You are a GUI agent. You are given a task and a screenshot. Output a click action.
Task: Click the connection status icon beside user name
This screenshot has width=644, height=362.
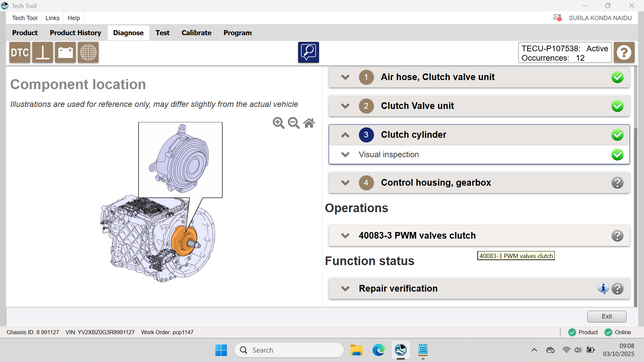coord(558,18)
